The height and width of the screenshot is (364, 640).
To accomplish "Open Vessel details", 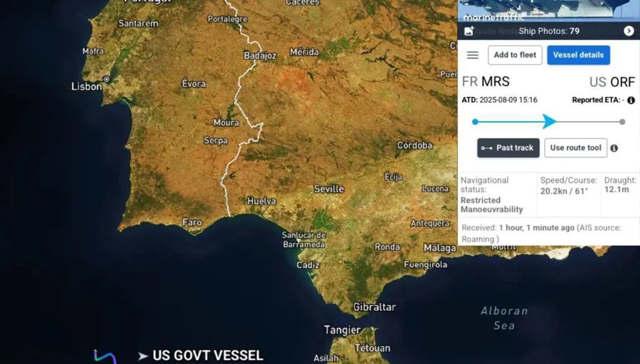I will click(578, 55).
